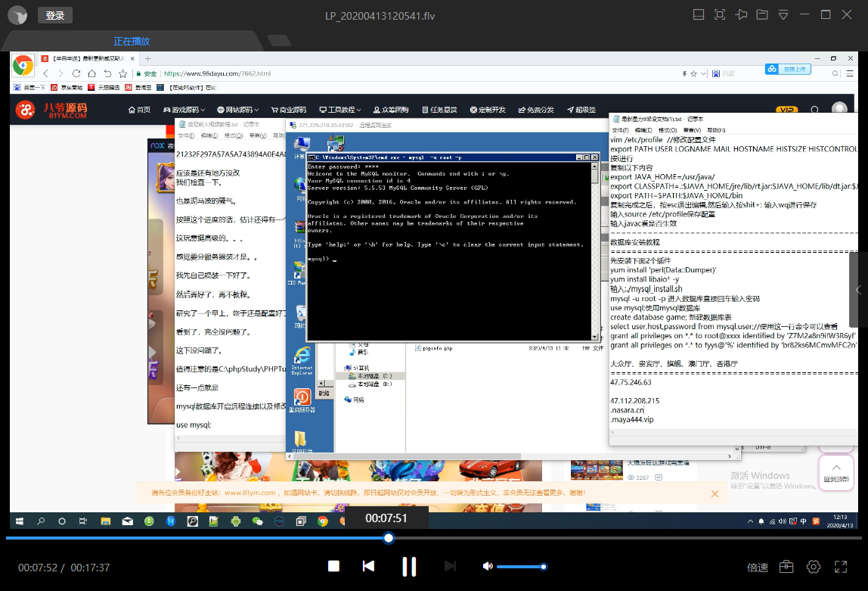Viewport: 868px width, 591px height.
Task: Toggle fullscreen mode in player
Action: tap(841, 567)
